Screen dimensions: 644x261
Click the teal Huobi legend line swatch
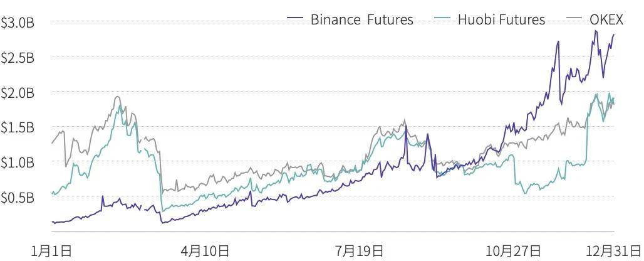coord(443,18)
